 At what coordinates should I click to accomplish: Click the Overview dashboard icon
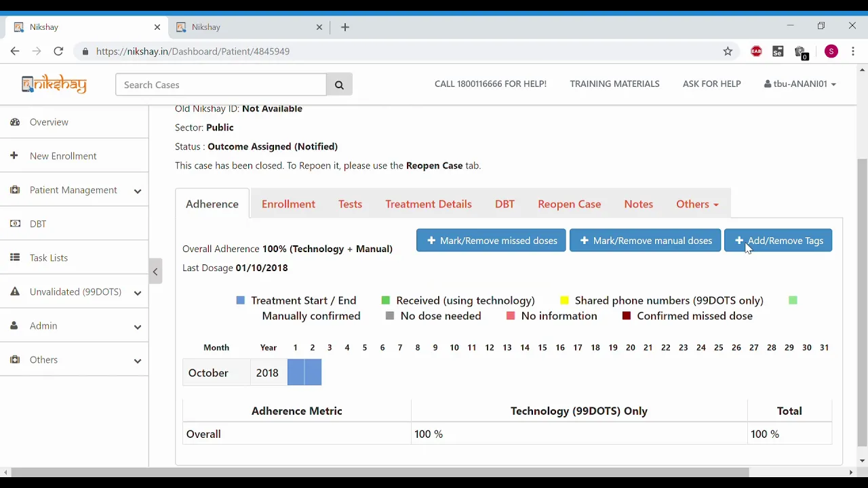pos(15,122)
